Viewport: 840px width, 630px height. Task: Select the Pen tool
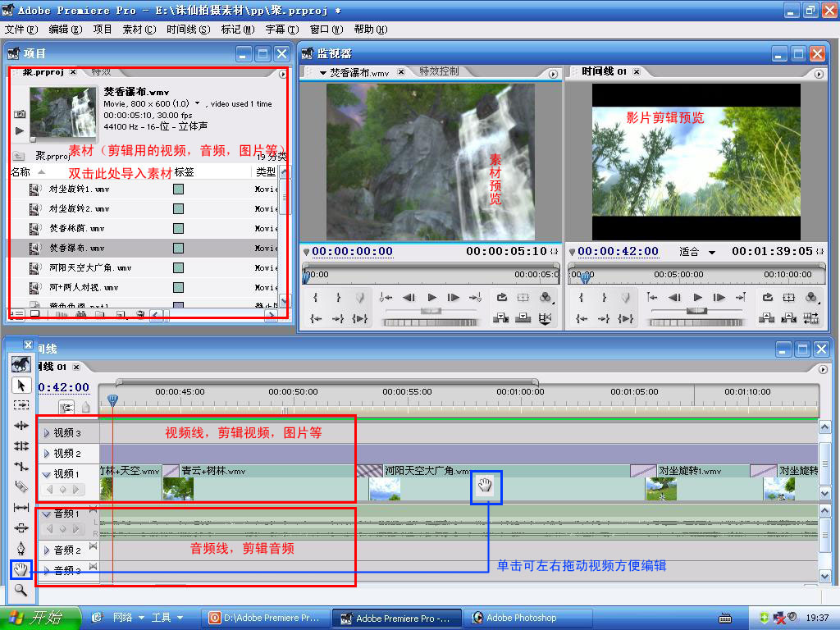pyautogui.click(x=21, y=548)
